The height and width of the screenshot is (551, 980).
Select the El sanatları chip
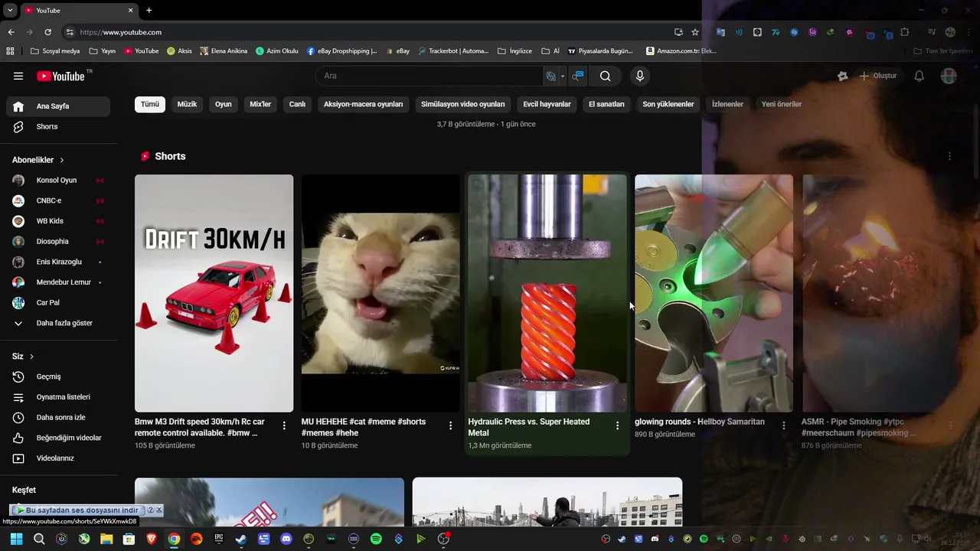606,104
